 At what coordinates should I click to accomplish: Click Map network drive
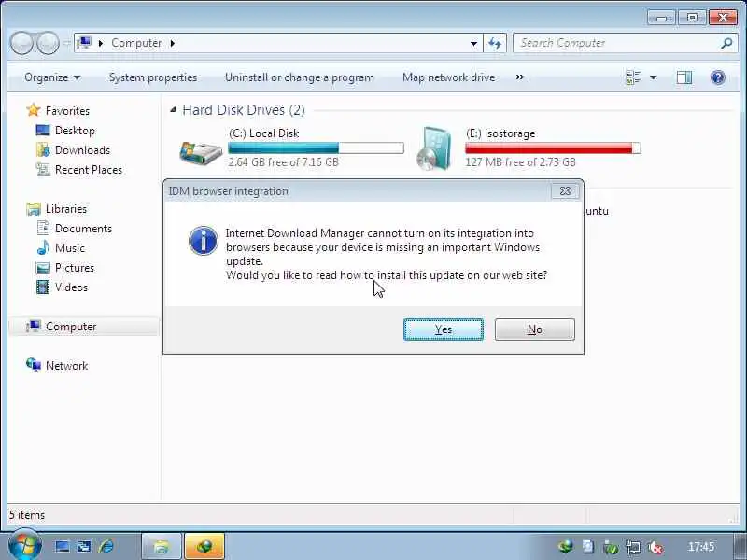tap(448, 77)
